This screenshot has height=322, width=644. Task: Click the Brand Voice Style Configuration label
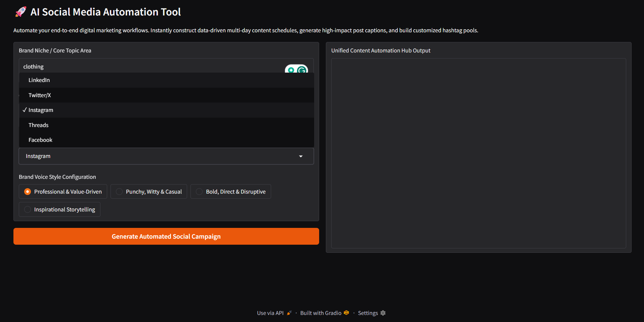[x=57, y=177]
